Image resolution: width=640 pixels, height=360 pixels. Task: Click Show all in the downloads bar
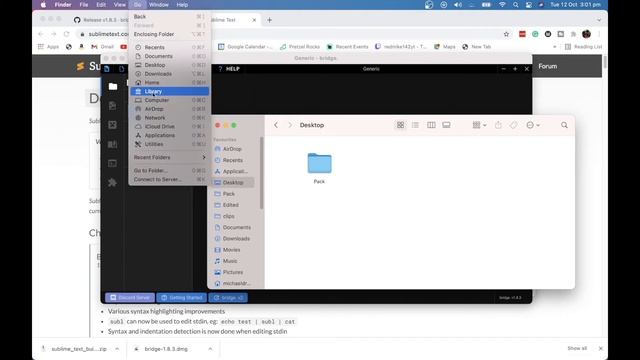coord(577,348)
